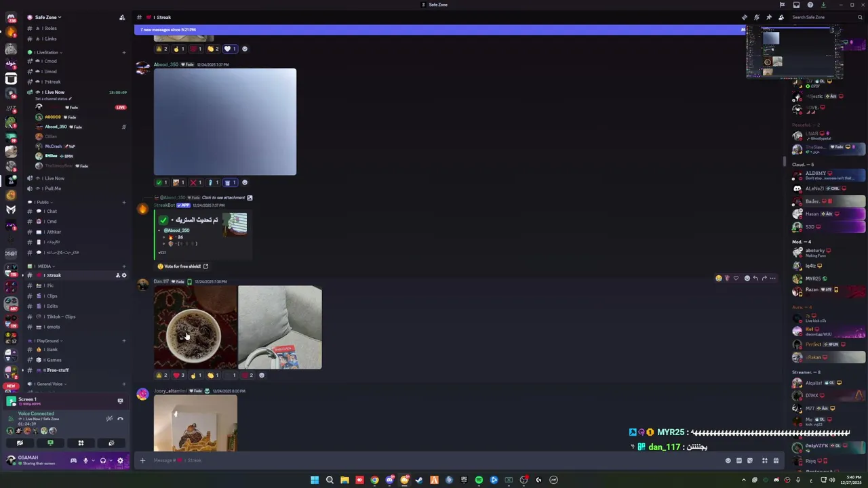Open the Help question mark icon
The height and width of the screenshot is (488, 868).
click(810, 5)
